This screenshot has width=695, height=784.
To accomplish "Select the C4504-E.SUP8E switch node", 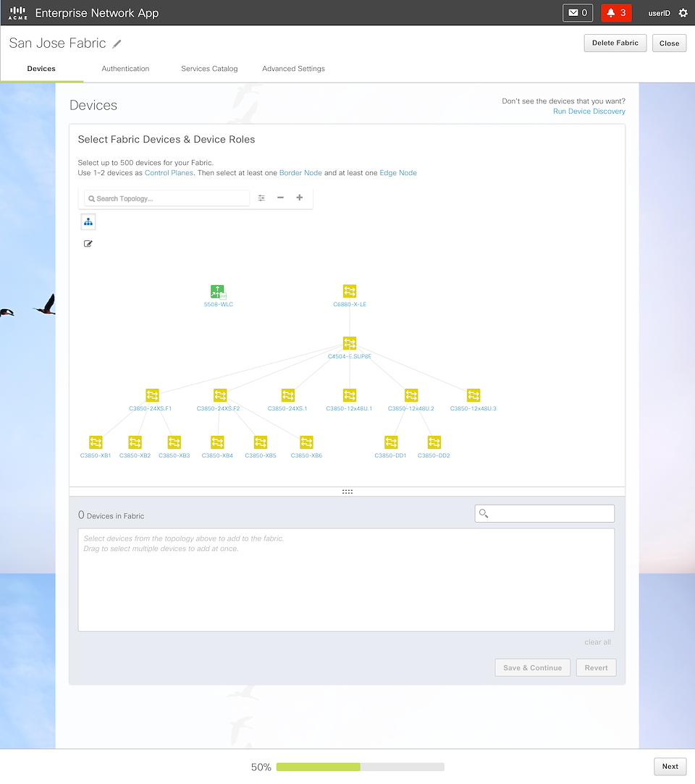I will coord(350,343).
